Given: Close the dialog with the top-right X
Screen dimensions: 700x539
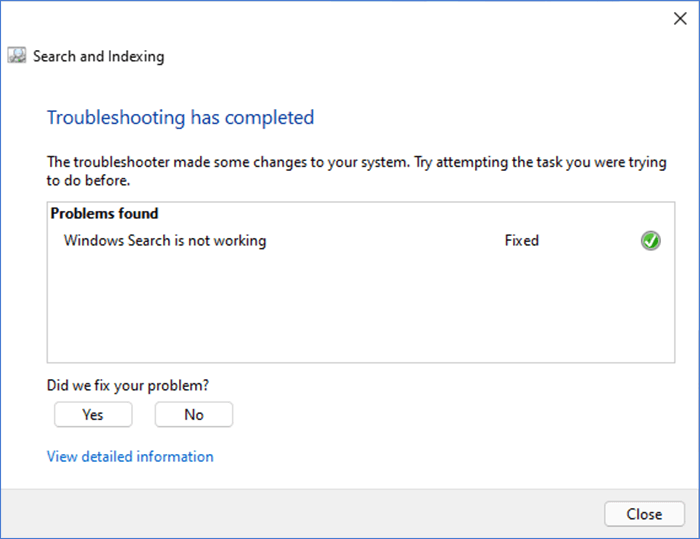Looking at the screenshot, I should pyautogui.click(x=681, y=18).
